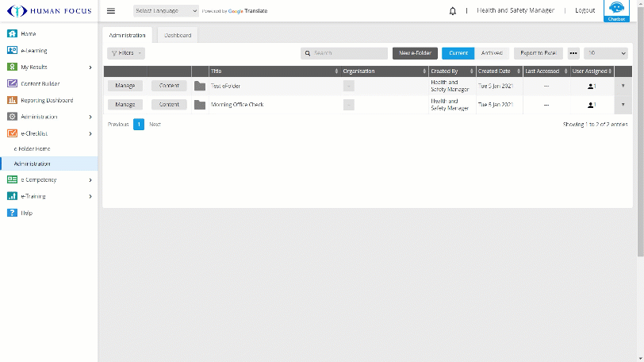
Task: Click the Help question mark icon
Action: click(12, 213)
